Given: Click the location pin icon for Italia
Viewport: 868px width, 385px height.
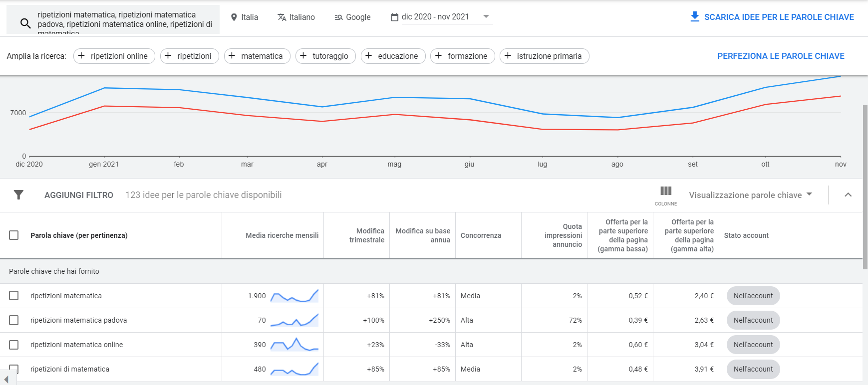Looking at the screenshot, I should (234, 17).
